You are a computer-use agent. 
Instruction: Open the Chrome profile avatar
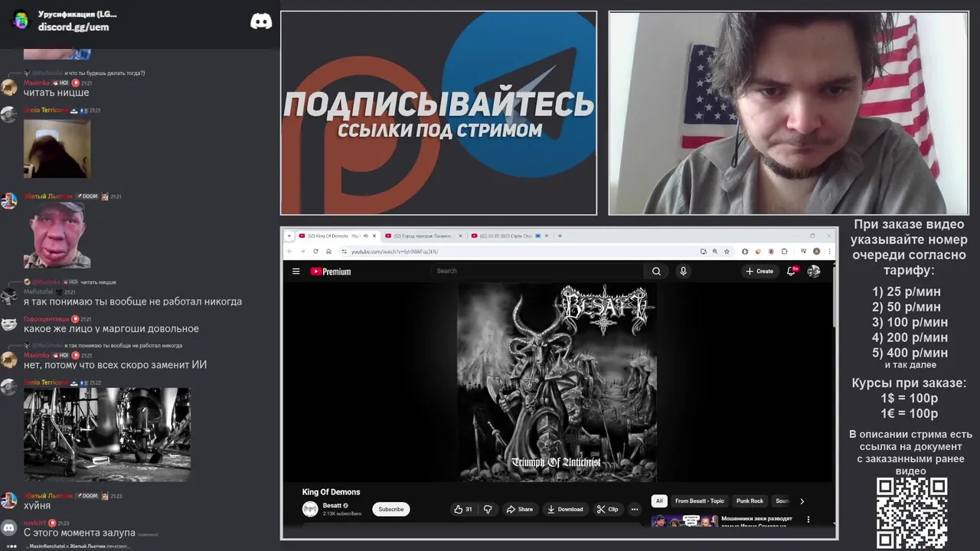pyautogui.click(x=817, y=251)
